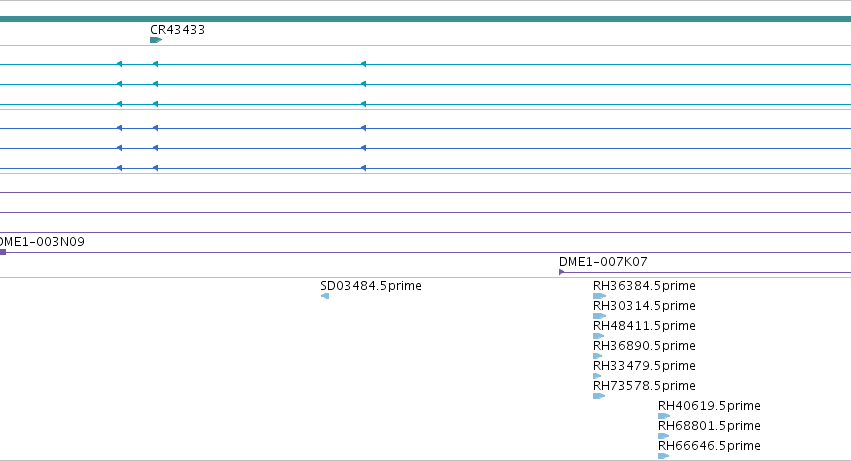The height and width of the screenshot is (461, 851).
Task: Select the glyph beneath RH36384.5prime
Action: [600, 296]
